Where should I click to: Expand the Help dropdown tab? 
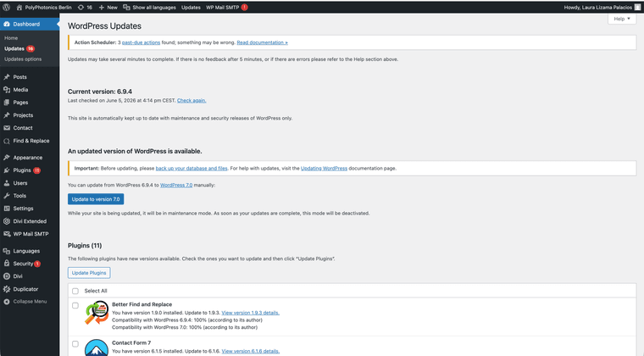[x=622, y=19]
